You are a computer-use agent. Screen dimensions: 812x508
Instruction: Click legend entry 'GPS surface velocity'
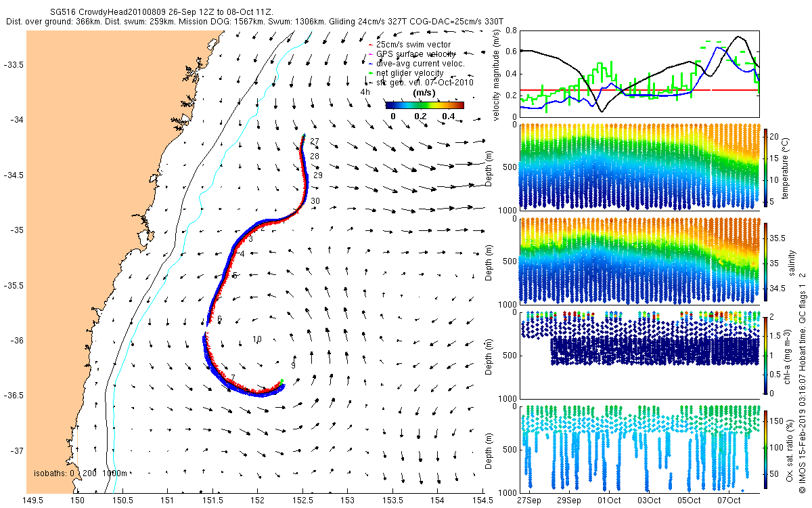(x=415, y=54)
